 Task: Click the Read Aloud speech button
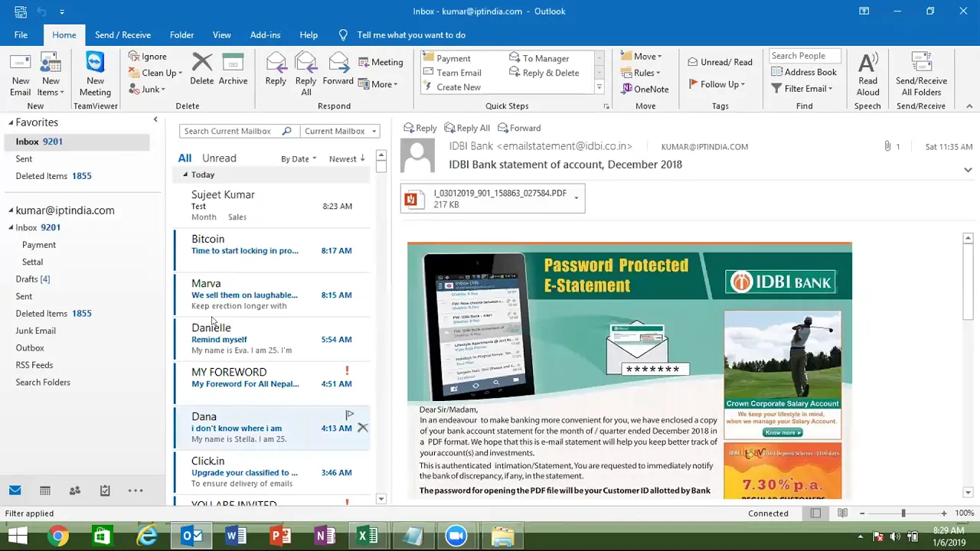867,74
